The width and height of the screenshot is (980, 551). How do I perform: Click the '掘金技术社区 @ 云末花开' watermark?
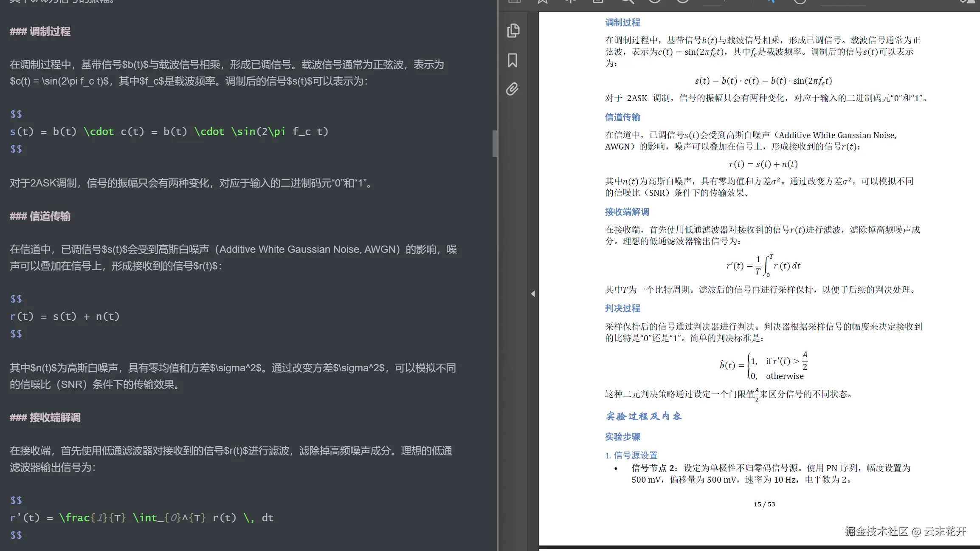(905, 531)
